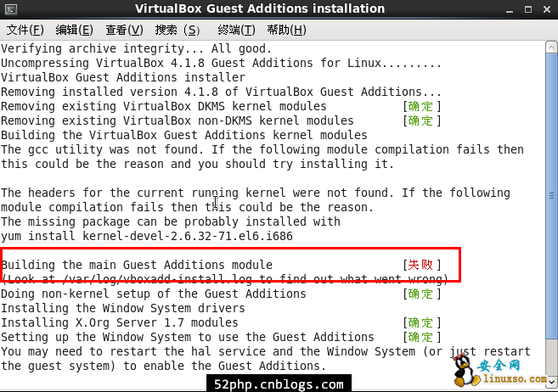Screen dimensions: 558x392
Task: Click 'this could be the reason and you should' line
Action: 198,165
